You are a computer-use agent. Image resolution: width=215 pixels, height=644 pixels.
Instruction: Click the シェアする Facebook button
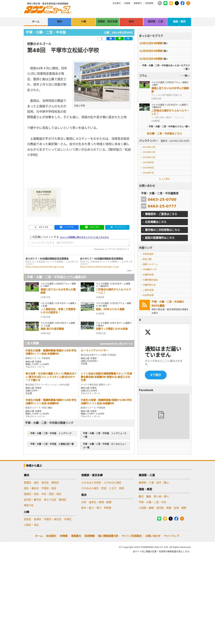click(67, 227)
